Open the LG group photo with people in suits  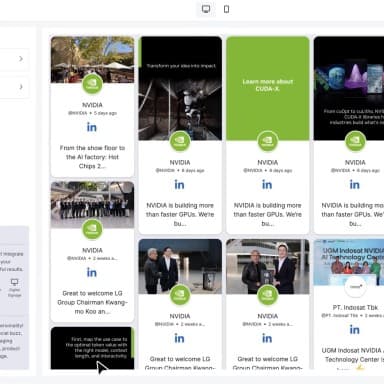tap(92, 205)
